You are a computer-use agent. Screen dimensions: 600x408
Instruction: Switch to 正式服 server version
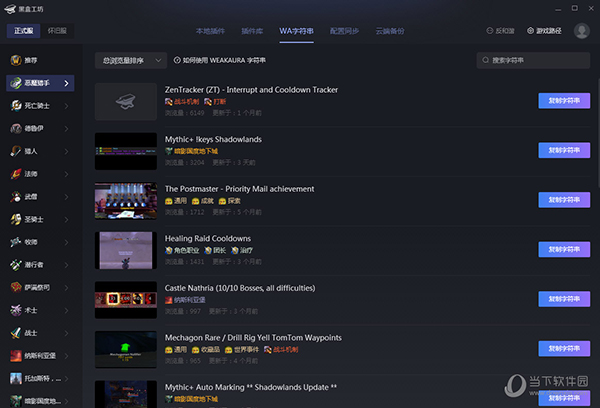point(23,31)
